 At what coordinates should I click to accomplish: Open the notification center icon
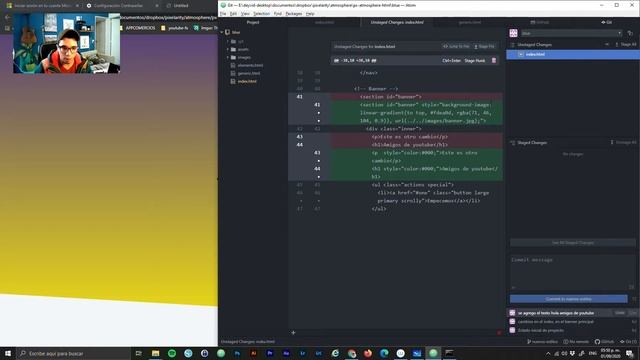pos(630,353)
